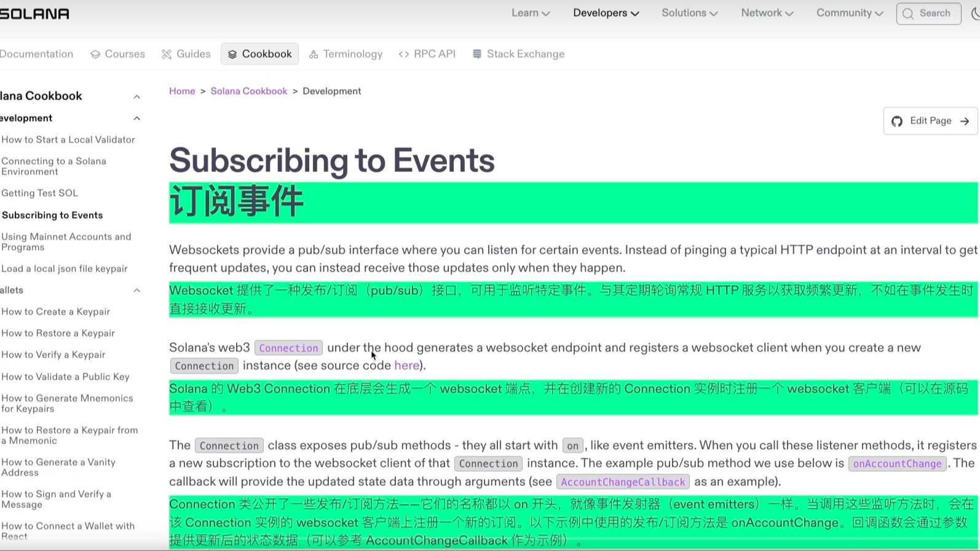The image size is (980, 551).
Task: Select Subscribing to Events sidebar item
Action: click(x=52, y=215)
